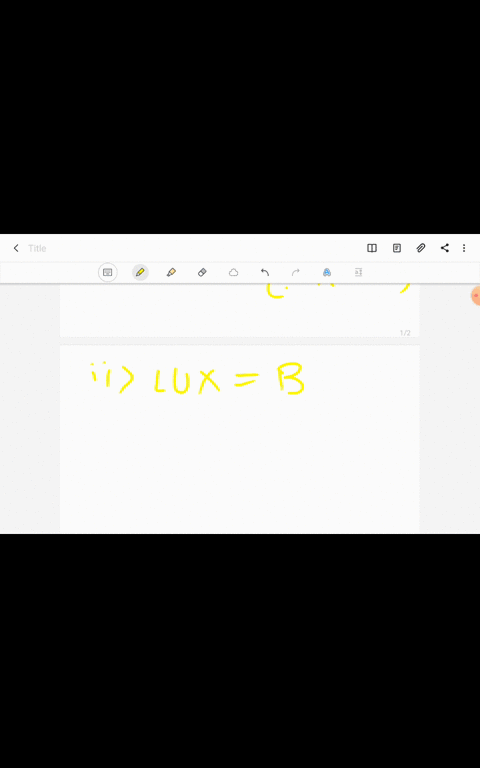Viewport: 480px width, 768px height.
Task: Attach a file with paperclip icon
Action: (x=421, y=248)
